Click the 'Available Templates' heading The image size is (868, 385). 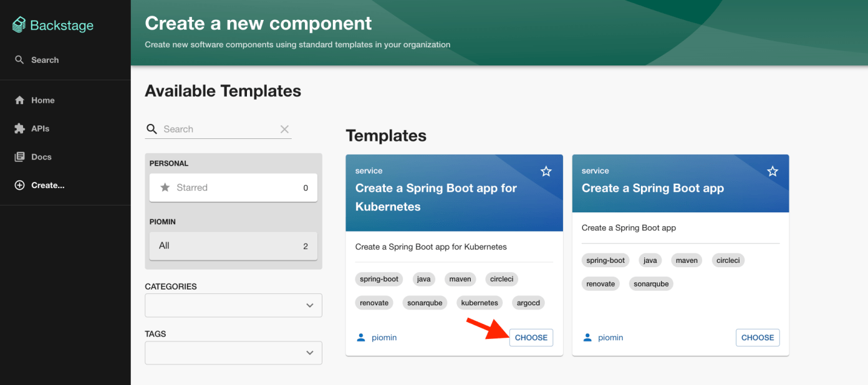(x=223, y=91)
